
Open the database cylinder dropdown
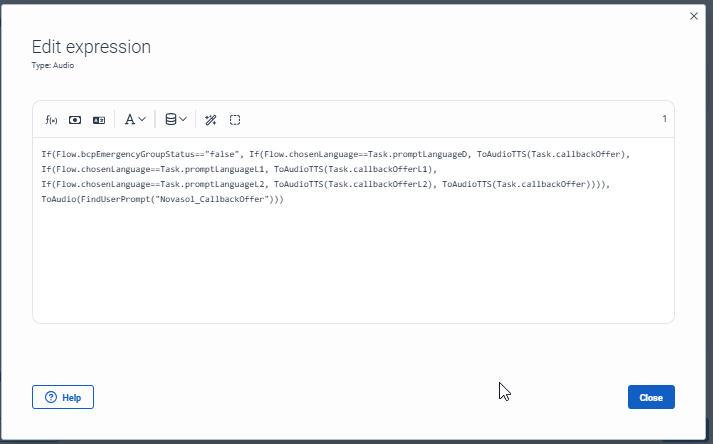coord(175,120)
